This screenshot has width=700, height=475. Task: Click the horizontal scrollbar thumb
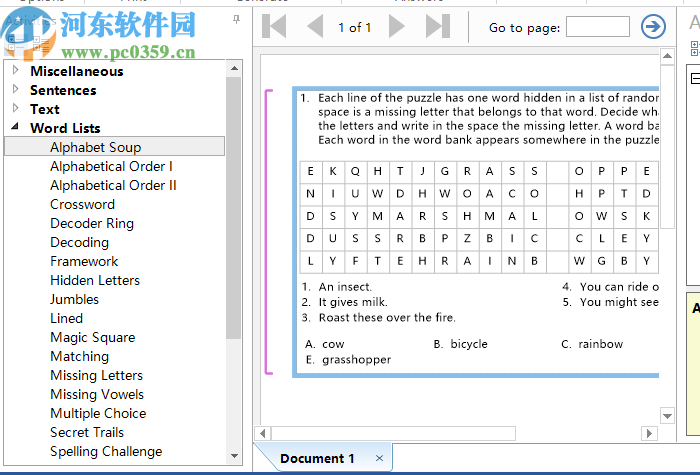393,433
